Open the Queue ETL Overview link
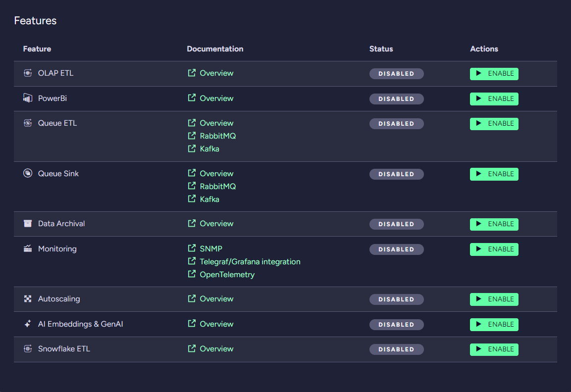 click(x=216, y=123)
